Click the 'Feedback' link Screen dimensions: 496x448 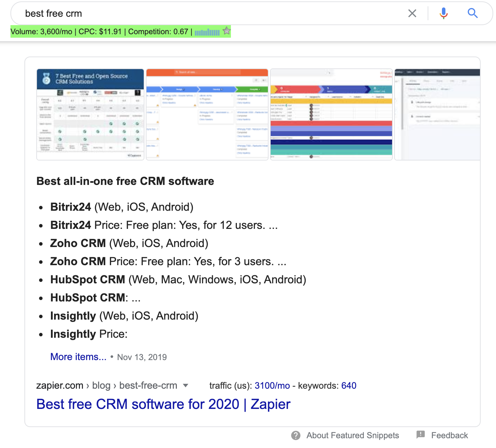tap(450, 435)
